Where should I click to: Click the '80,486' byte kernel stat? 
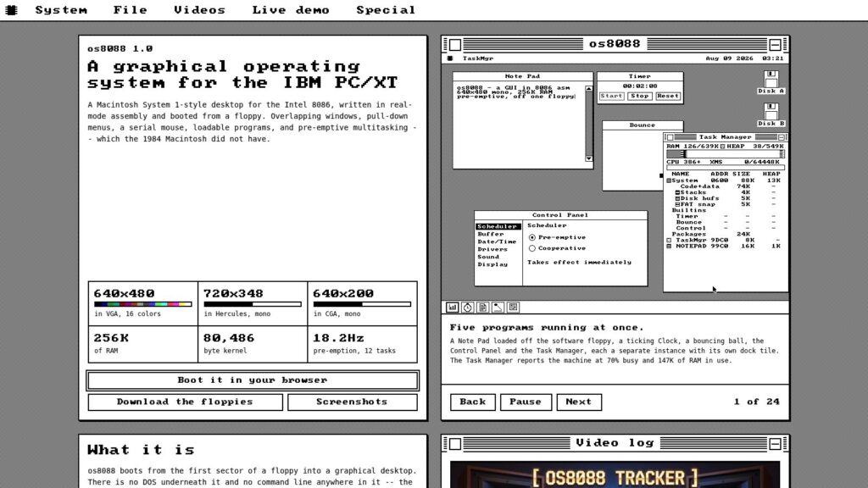click(229, 338)
